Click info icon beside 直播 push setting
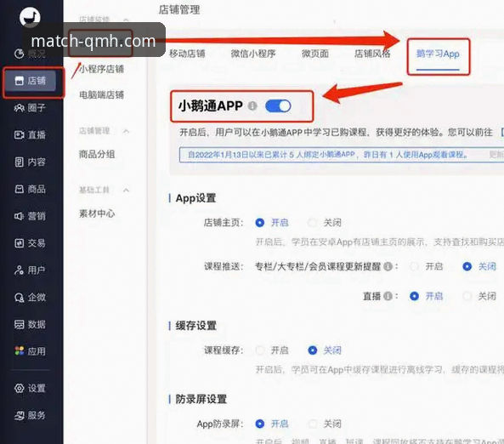The width and height of the screenshot is (504, 444). click(388, 296)
